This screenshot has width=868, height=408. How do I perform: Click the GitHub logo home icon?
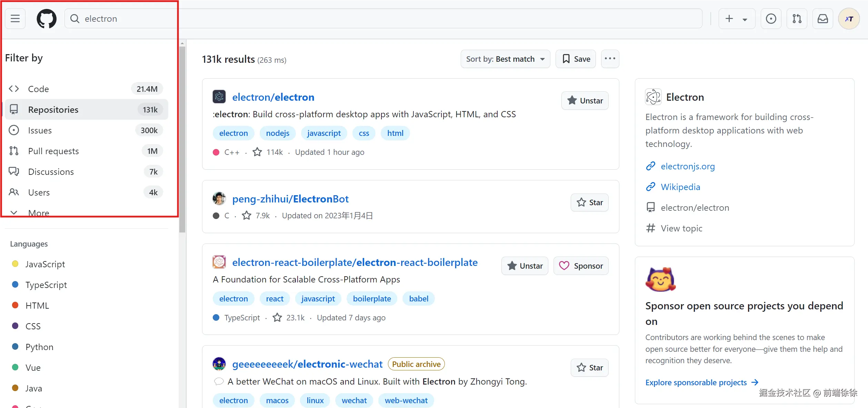coord(47,19)
